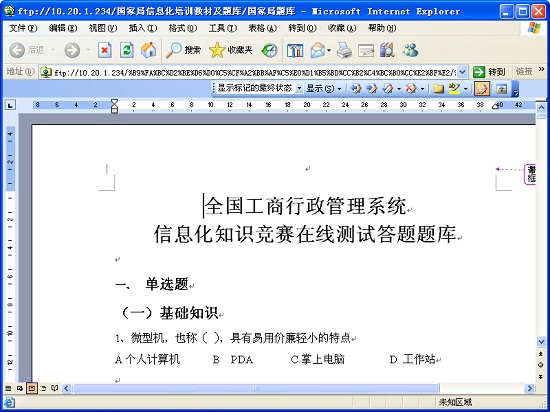
Task: Open the 视图(V) menu
Action: [103, 28]
